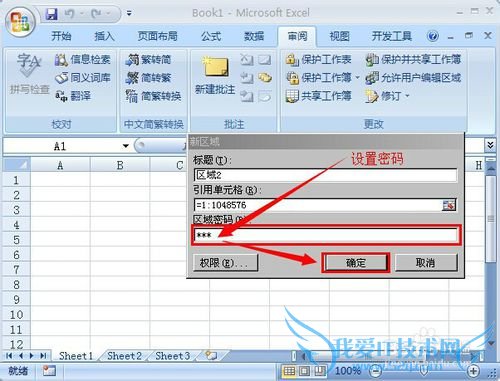
Task: Open the 开发工具 tab
Action: point(392,36)
